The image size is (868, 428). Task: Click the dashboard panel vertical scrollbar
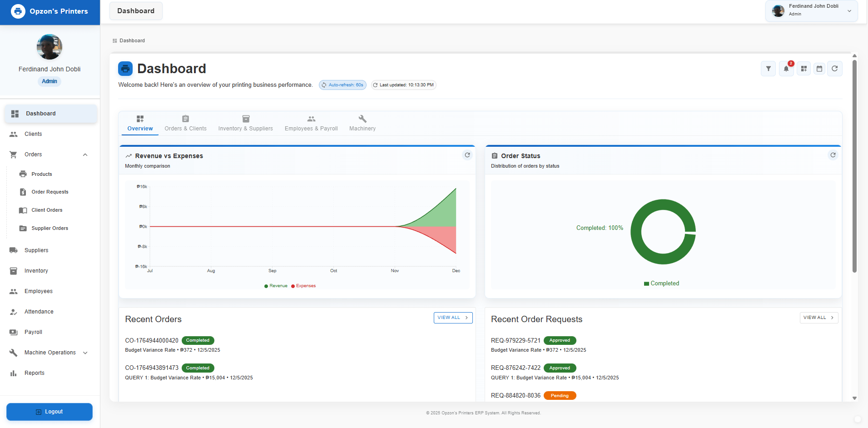(x=854, y=166)
